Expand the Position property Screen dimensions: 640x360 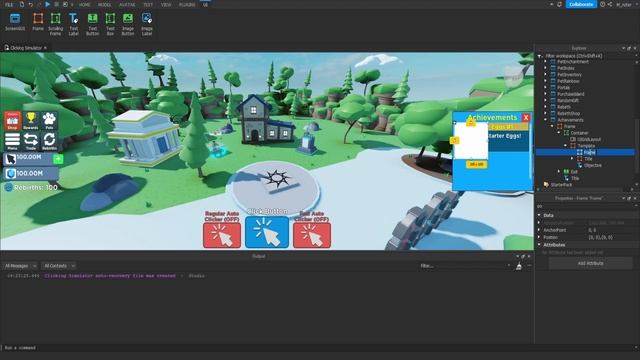[x=539, y=237]
